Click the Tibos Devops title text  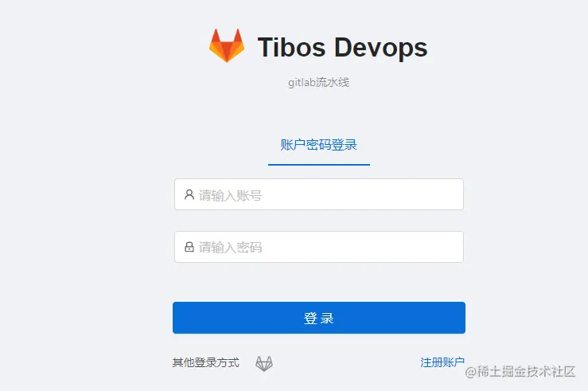(342, 48)
